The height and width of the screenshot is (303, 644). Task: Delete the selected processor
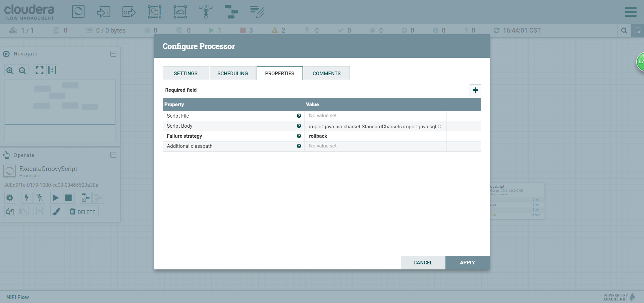pyautogui.click(x=83, y=212)
